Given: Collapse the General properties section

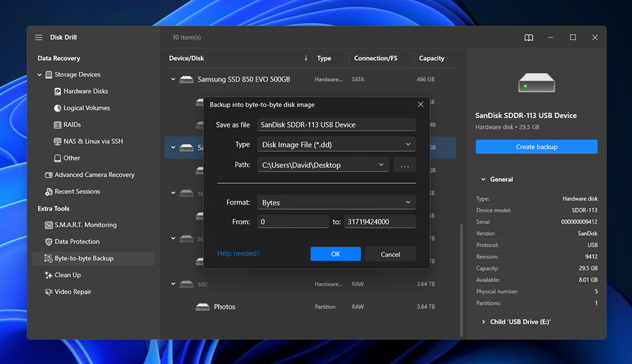Looking at the screenshot, I should click(x=483, y=179).
